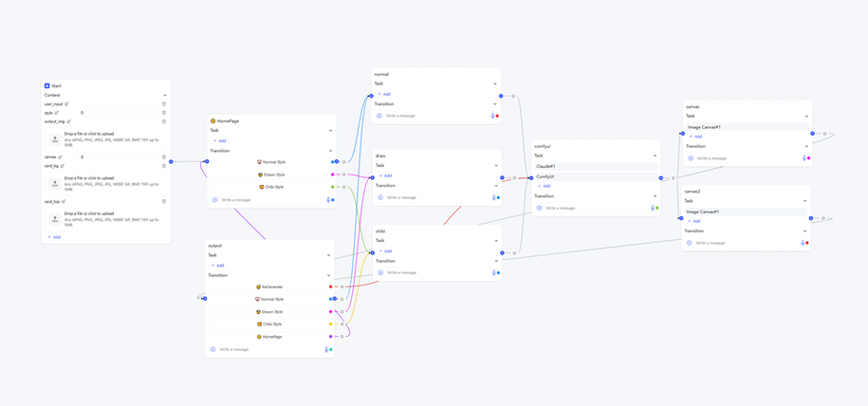This screenshot has width=868, height=406.
Task: Type in the normal node message field
Action: [432, 116]
